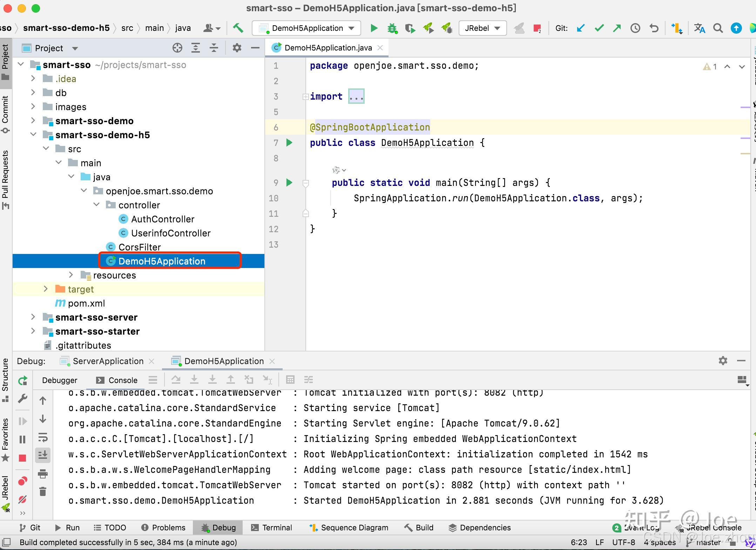This screenshot has width=756, height=550.
Task: Push commits with Git green arrow
Action: [617, 28]
